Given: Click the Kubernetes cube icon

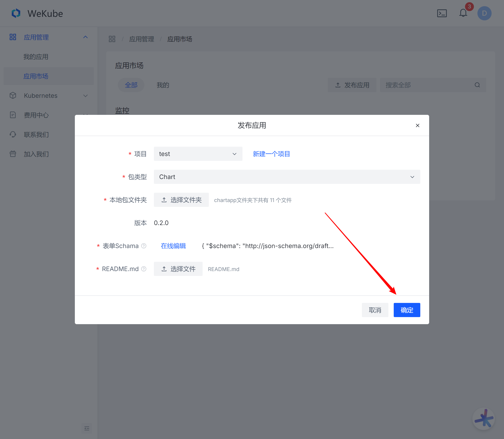Looking at the screenshot, I should [x=13, y=96].
